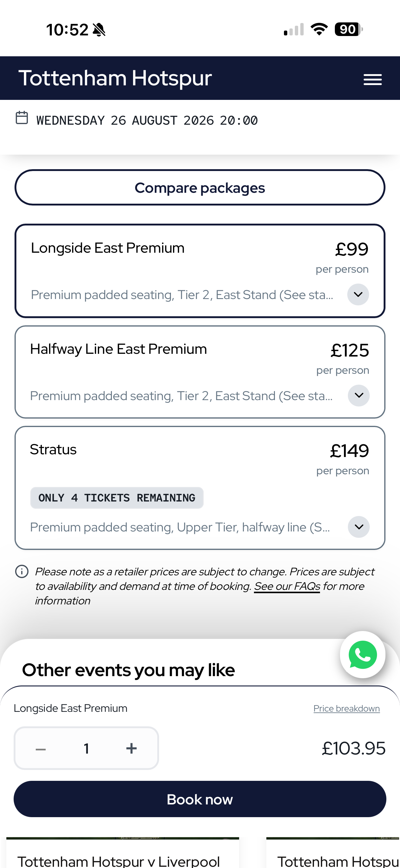Image resolution: width=400 pixels, height=868 pixels.
Task: Select the Stratus package card
Action: (x=200, y=488)
